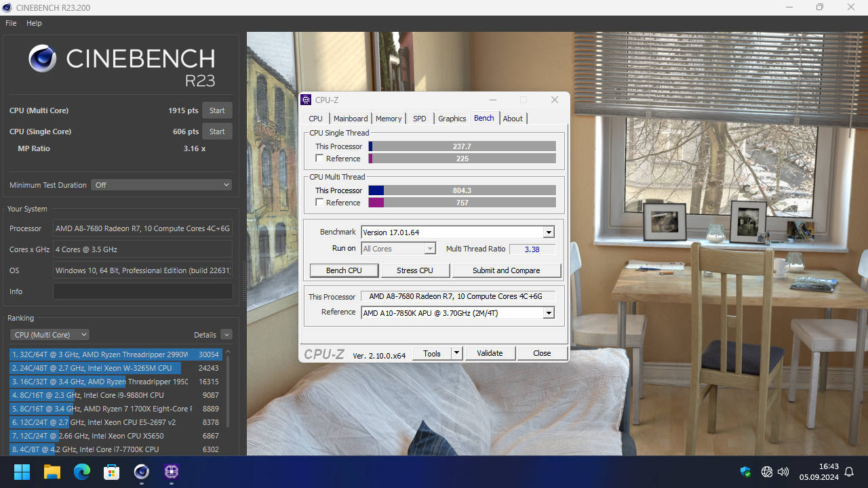Image resolution: width=868 pixels, height=488 pixels.
Task: Click the Windows Start button
Action: pyautogui.click(x=21, y=471)
